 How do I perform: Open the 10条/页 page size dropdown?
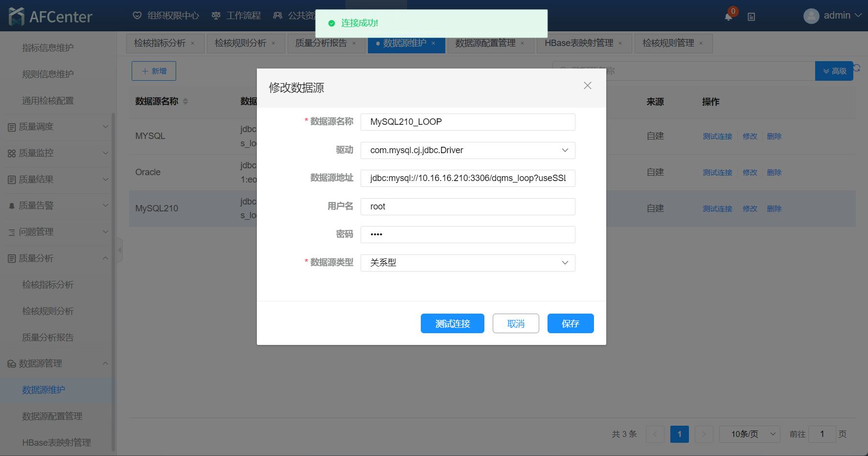tap(749, 434)
